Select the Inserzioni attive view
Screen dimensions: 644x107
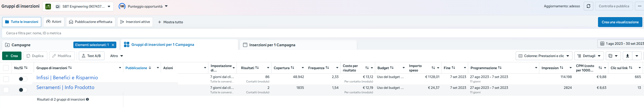(x=135, y=22)
